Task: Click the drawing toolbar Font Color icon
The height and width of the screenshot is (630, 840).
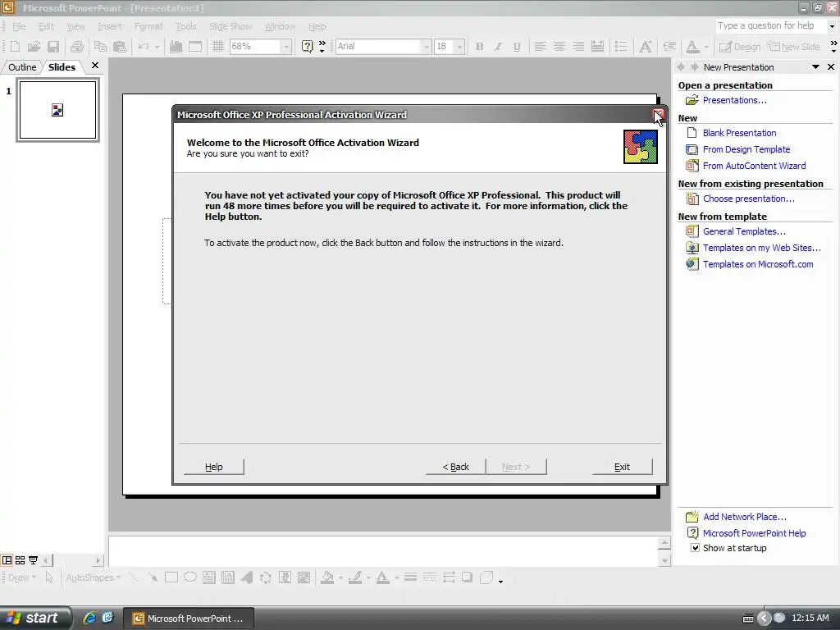Action: click(382, 577)
